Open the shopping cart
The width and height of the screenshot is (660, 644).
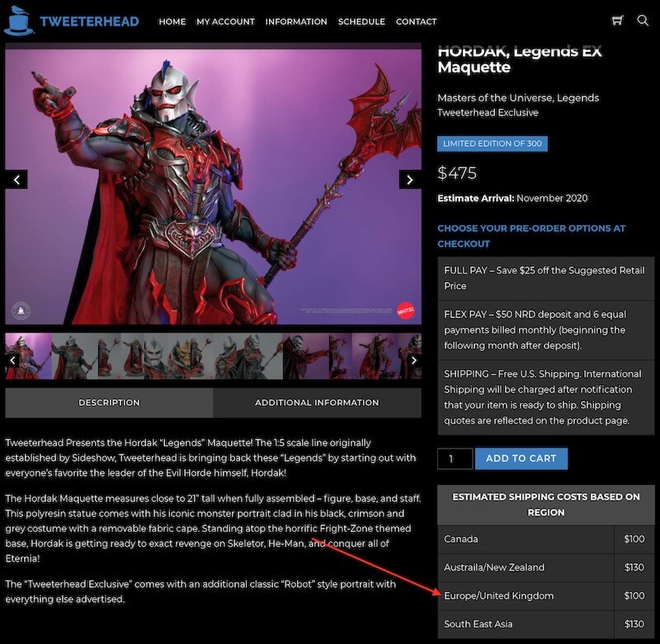(617, 20)
